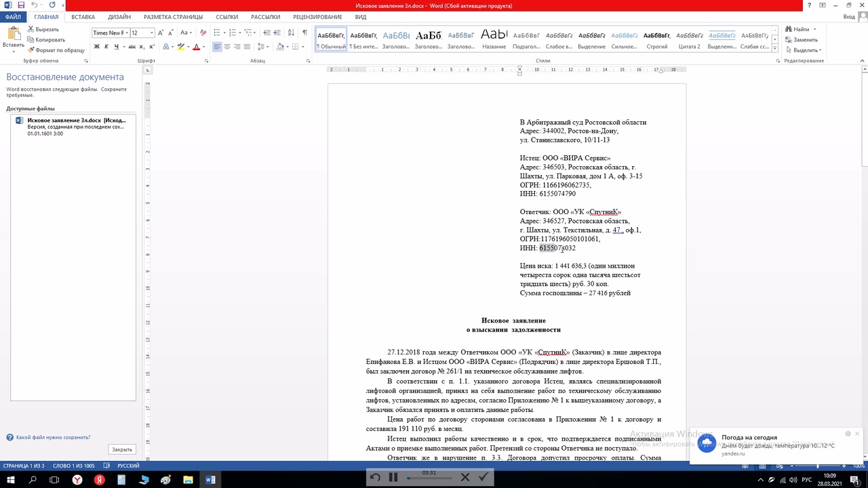Viewport: 868px width, 488px height.
Task: Open the Select (Выделить) dropdown
Action: 803,50
